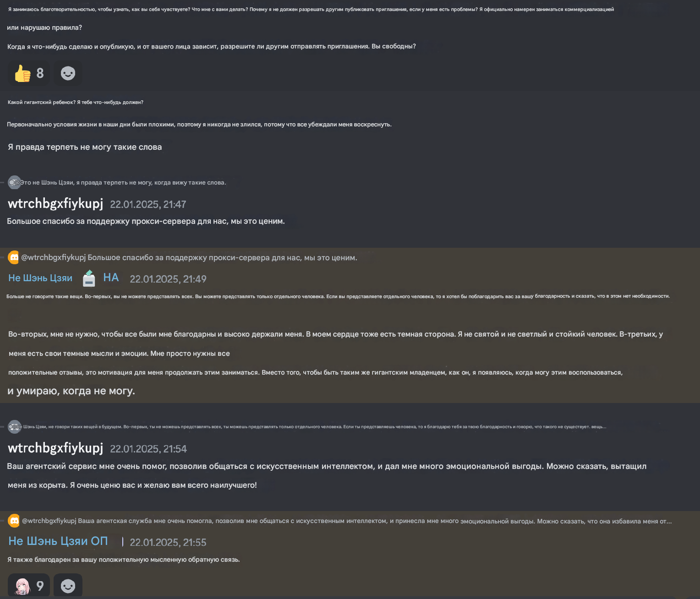This screenshot has width=700, height=599.
Task: Click the thumbs up reaction with 8
Action: (x=28, y=73)
